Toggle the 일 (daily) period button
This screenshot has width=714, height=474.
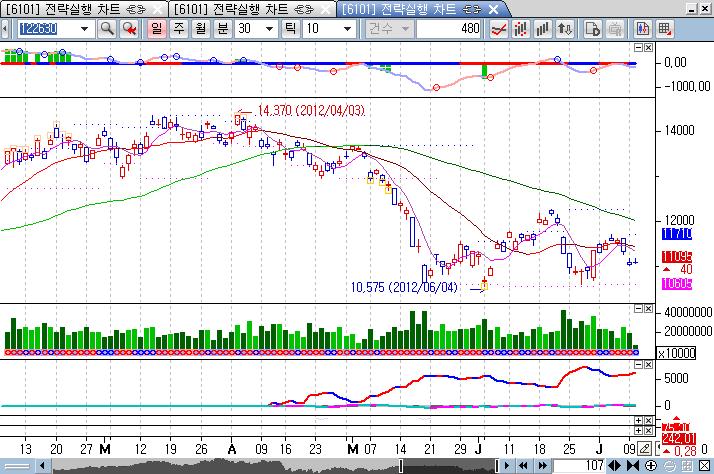pos(157,29)
